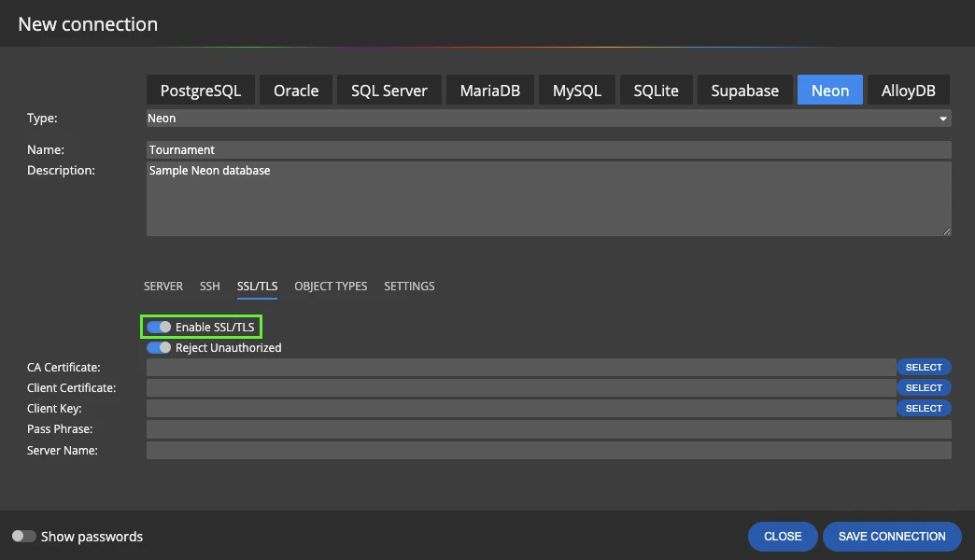Click the Description field resize handle corner
975x560 pixels.
(947, 231)
